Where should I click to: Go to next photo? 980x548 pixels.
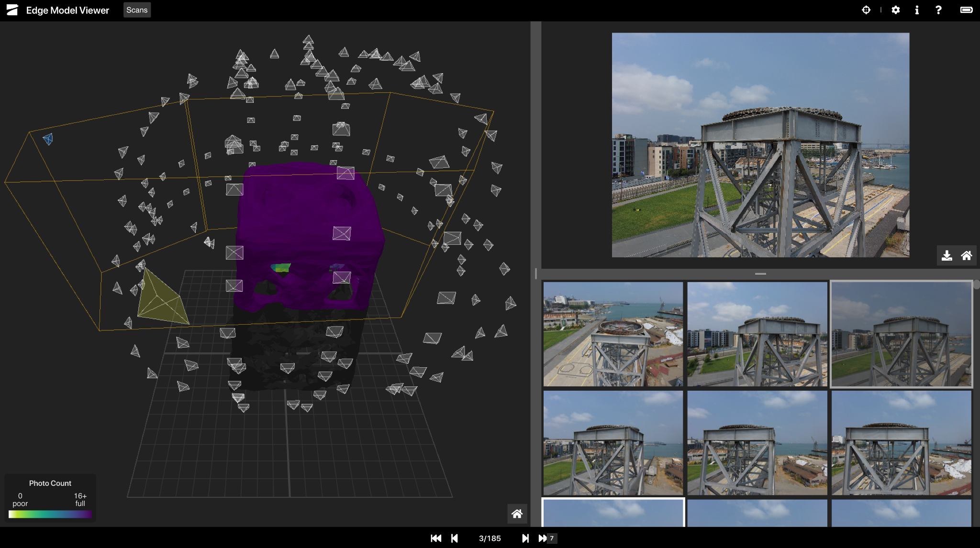click(525, 538)
